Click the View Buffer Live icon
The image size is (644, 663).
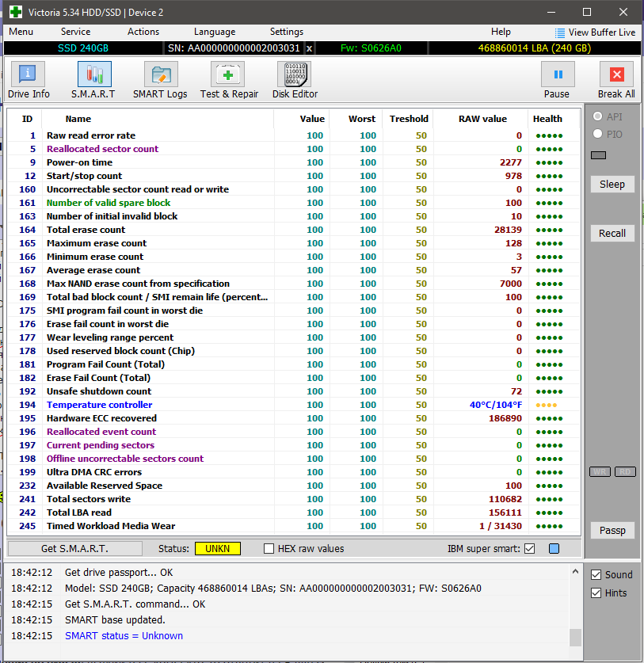[561, 32]
